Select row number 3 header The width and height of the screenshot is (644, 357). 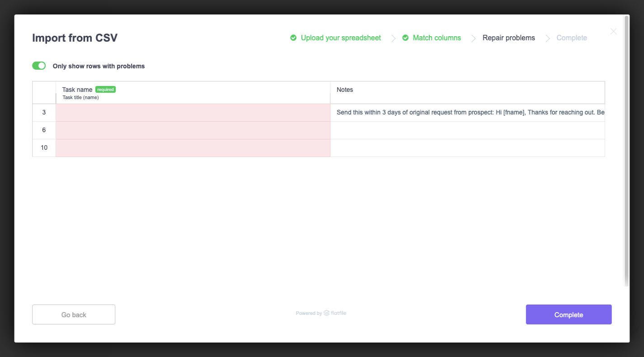pos(44,113)
